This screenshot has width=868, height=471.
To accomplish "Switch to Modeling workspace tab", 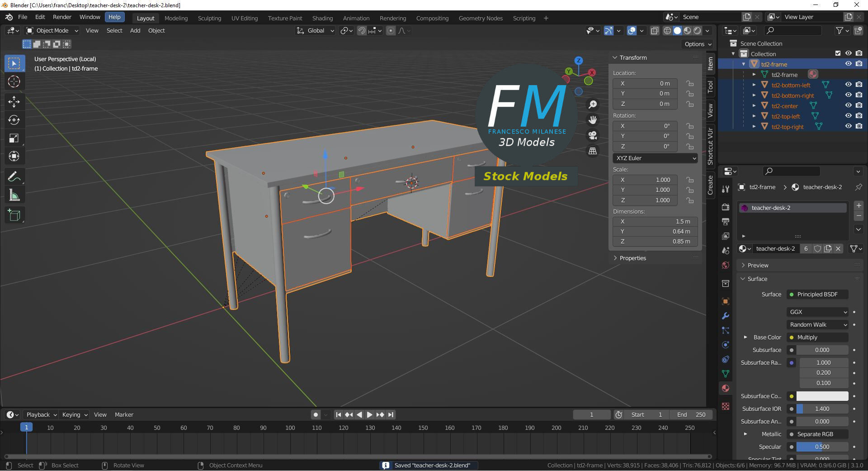I will [x=176, y=18].
